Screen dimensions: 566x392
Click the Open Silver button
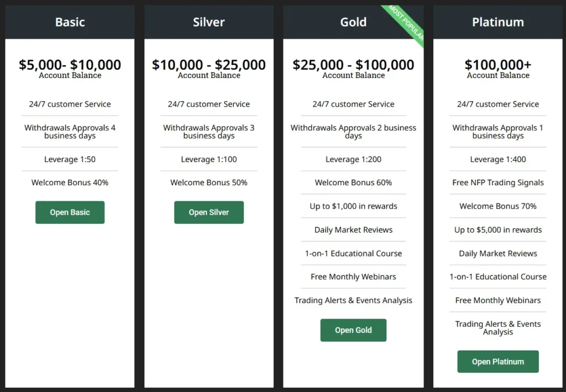click(208, 212)
